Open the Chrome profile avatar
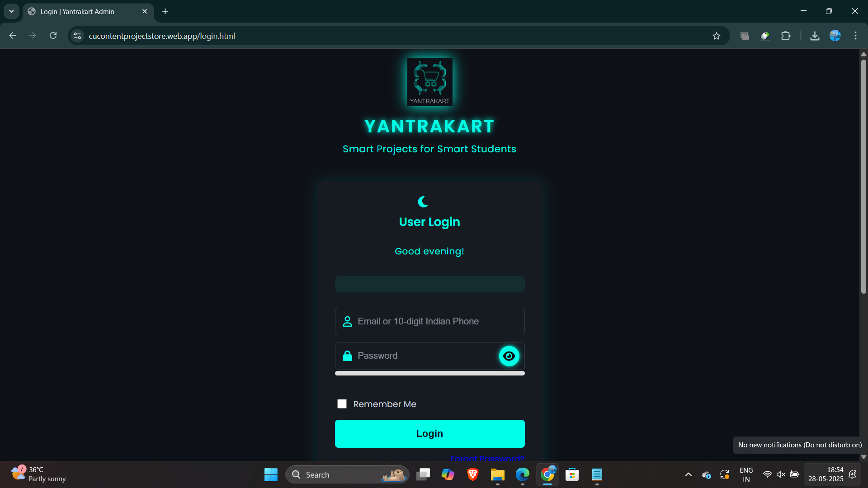868x488 pixels. (835, 36)
